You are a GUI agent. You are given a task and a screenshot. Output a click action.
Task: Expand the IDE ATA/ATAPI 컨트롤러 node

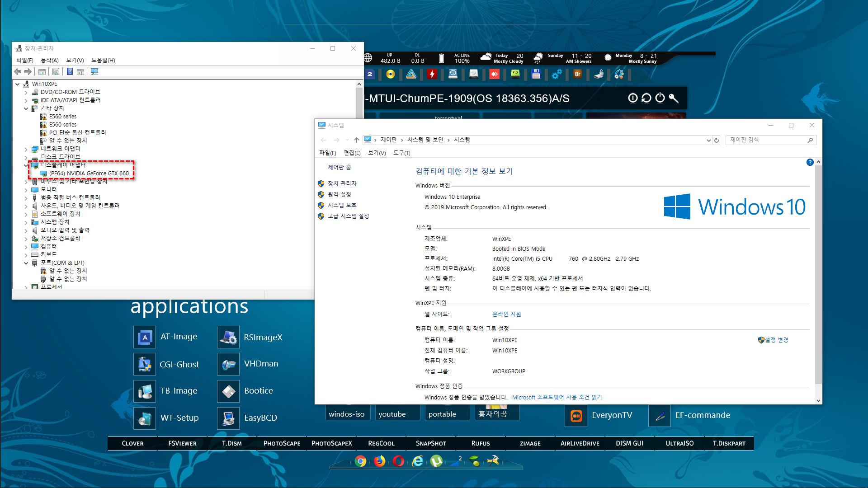click(x=26, y=100)
